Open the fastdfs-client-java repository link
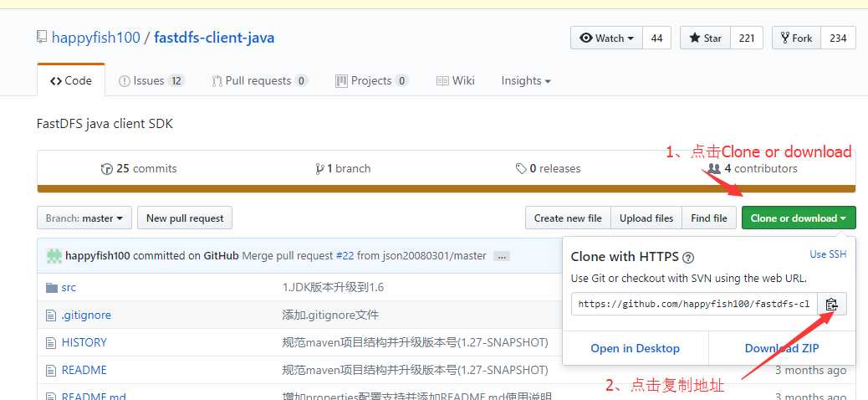 pos(214,38)
